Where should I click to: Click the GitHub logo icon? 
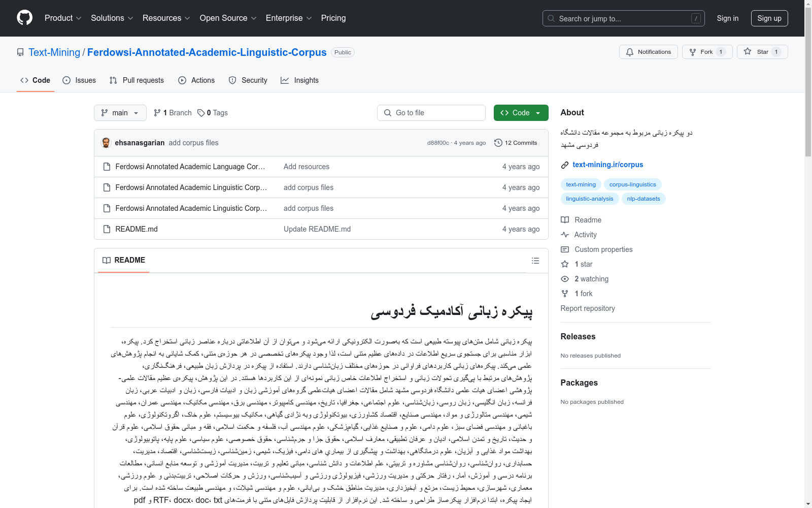tap(24, 18)
